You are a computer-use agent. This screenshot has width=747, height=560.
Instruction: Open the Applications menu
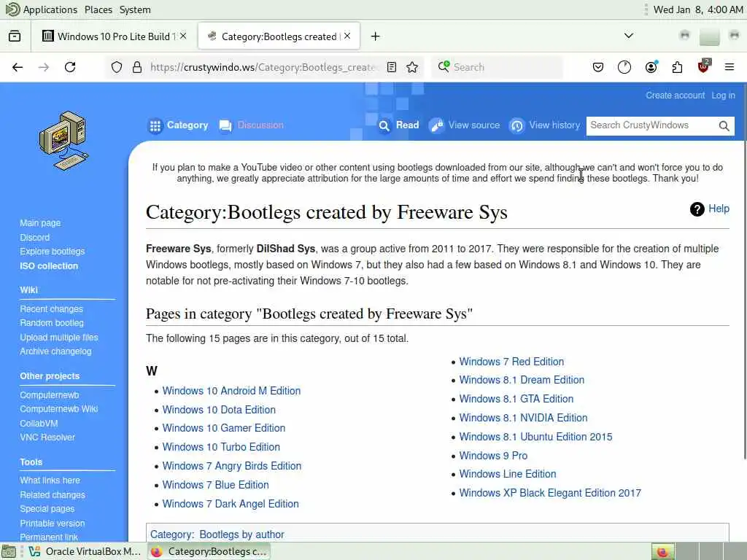(50, 9)
